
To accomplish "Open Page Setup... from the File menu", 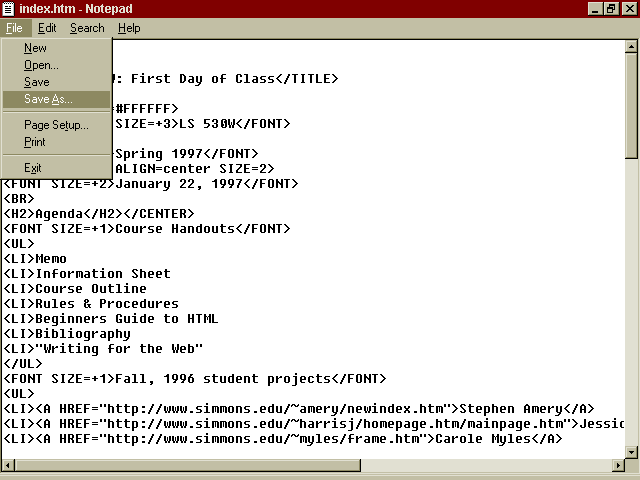I will point(56,125).
